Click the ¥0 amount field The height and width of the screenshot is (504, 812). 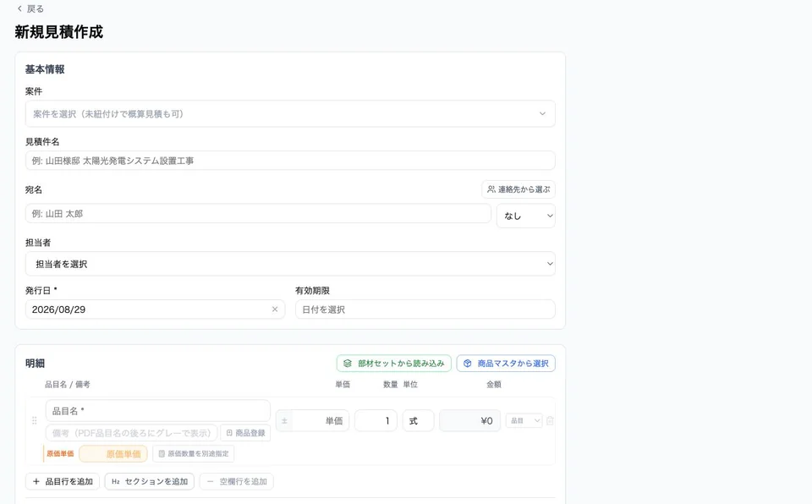(x=469, y=420)
